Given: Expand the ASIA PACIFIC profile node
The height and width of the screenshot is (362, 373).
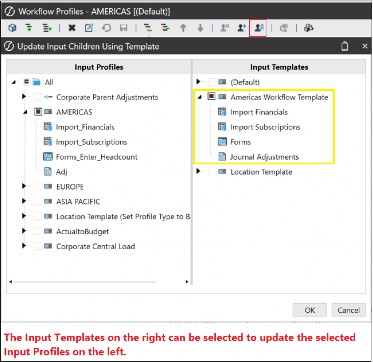Looking at the screenshot, I should (x=24, y=201).
